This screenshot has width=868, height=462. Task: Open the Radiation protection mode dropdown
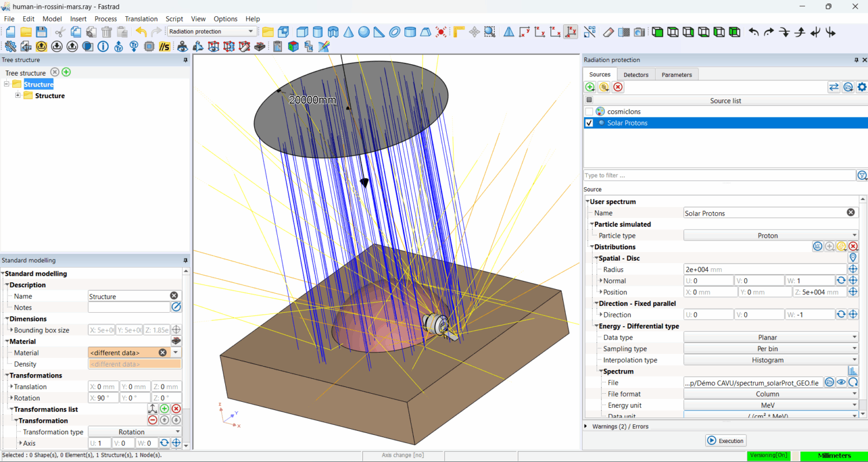[211, 31]
